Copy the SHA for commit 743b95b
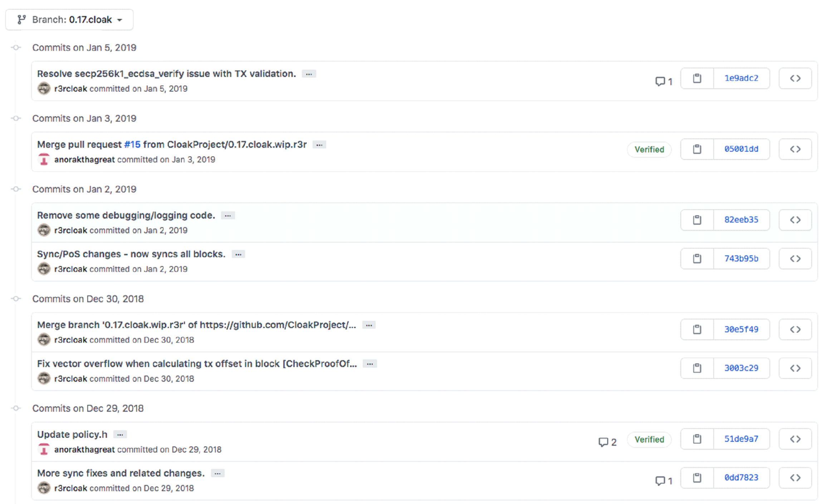 [x=697, y=259]
